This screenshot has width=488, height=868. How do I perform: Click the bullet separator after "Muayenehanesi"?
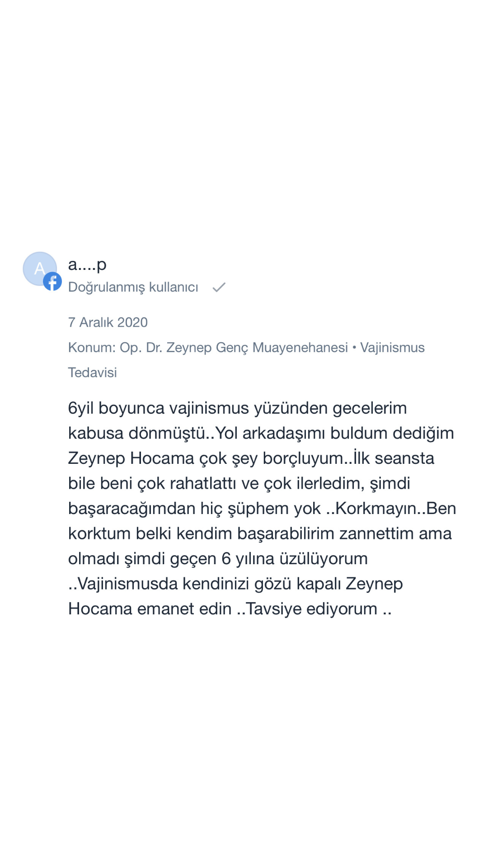pyautogui.click(x=354, y=347)
